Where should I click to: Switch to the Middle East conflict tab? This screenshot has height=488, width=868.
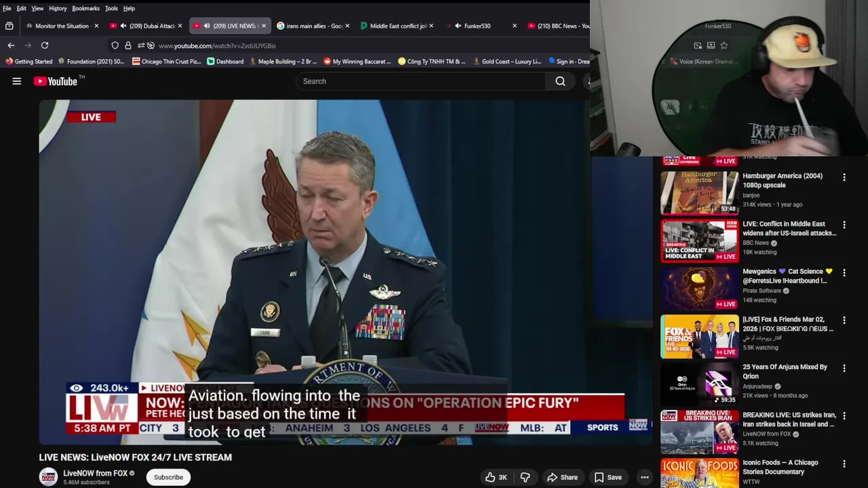click(x=397, y=26)
